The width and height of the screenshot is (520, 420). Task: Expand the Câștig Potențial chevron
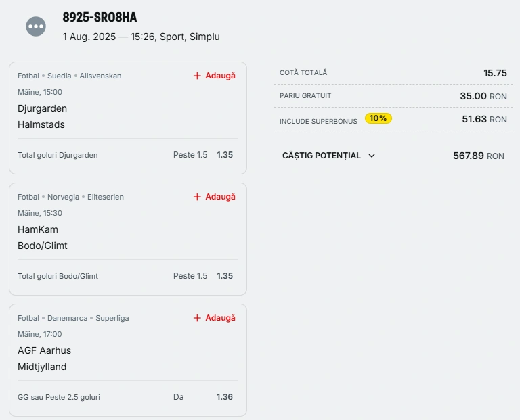(x=372, y=156)
